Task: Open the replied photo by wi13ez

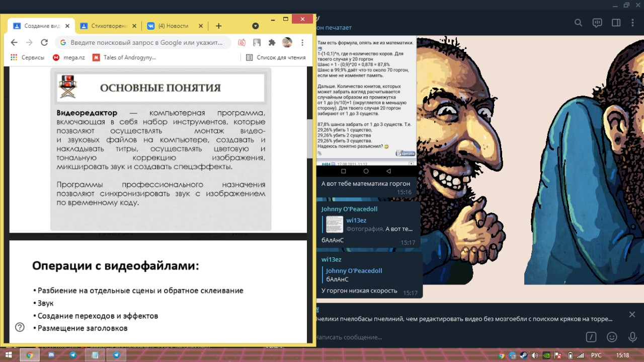Action: click(x=335, y=225)
